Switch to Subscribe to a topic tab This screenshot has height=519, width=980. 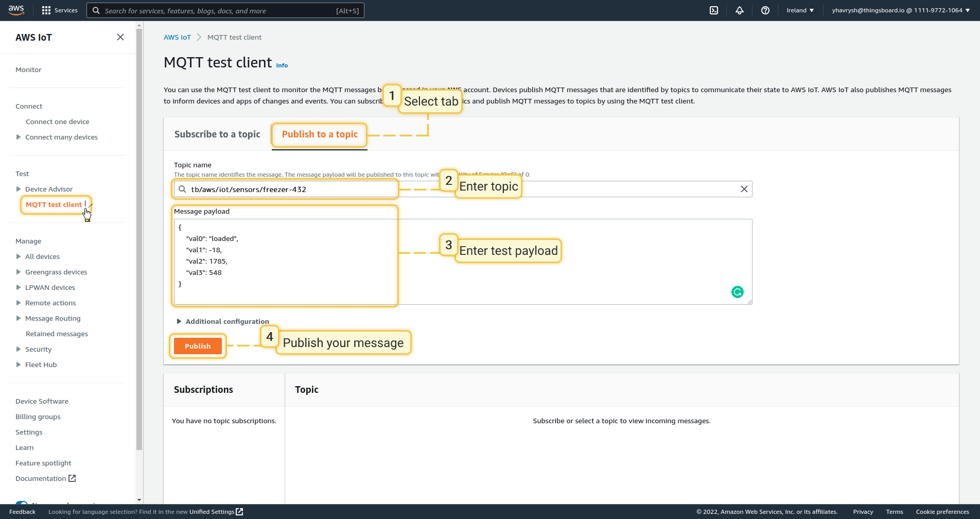pyautogui.click(x=217, y=134)
